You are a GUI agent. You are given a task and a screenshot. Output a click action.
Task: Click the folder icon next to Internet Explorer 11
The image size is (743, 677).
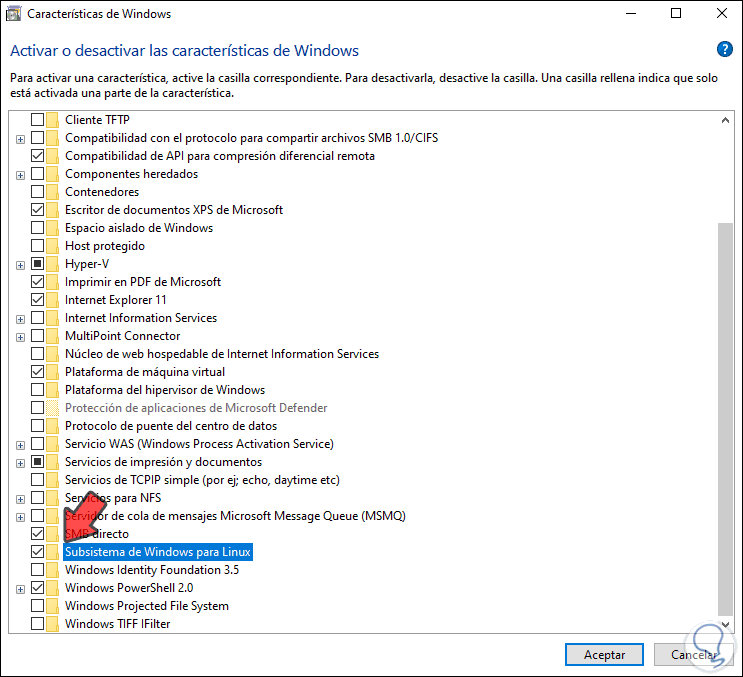tap(53, 300)
